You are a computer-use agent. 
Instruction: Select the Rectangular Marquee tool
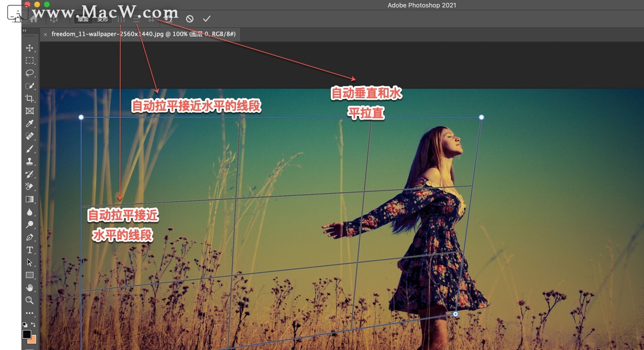30,60
